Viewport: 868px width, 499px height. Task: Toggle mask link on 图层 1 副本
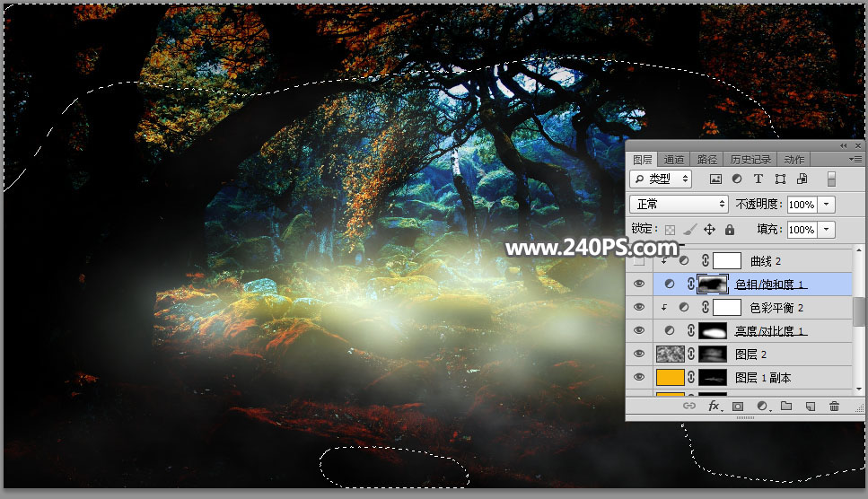coord(691,377)
